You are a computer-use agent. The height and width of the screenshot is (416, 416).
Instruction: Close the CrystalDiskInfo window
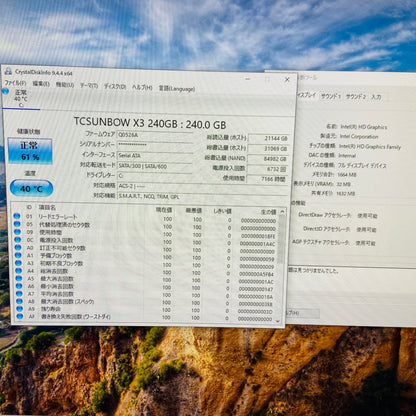coord(287,80)
